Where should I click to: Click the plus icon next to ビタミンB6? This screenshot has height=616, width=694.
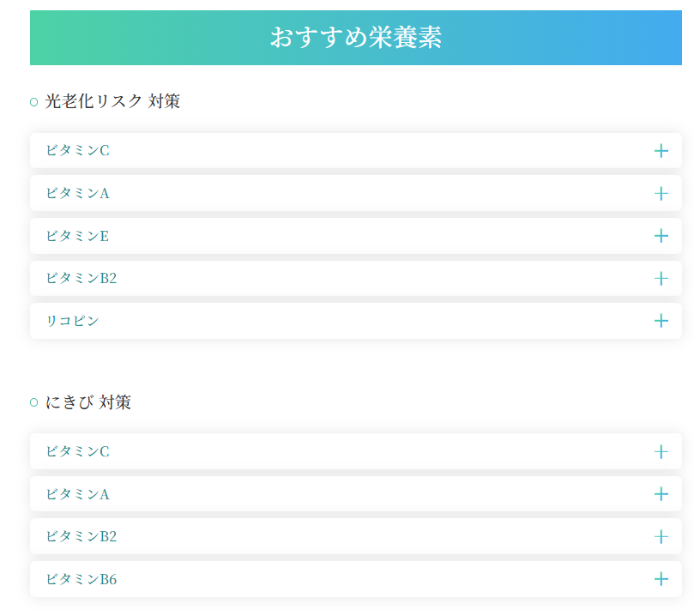coord(661,579)
